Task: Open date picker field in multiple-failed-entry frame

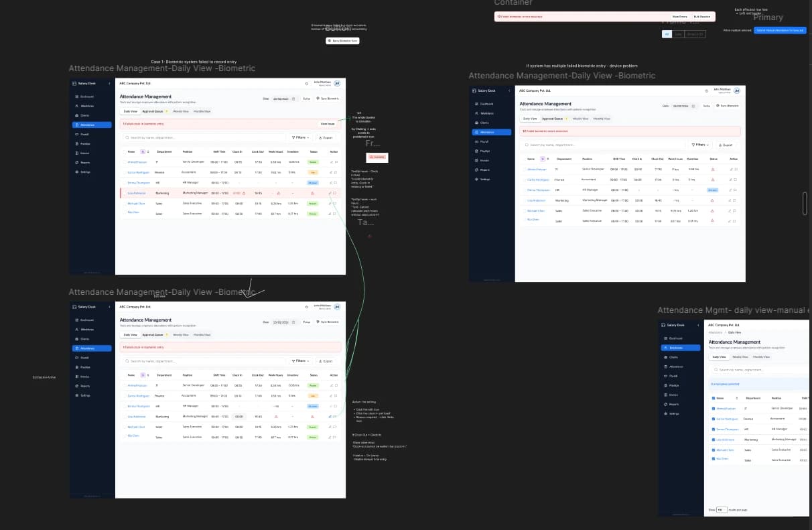Action: (x=685, y=106)
